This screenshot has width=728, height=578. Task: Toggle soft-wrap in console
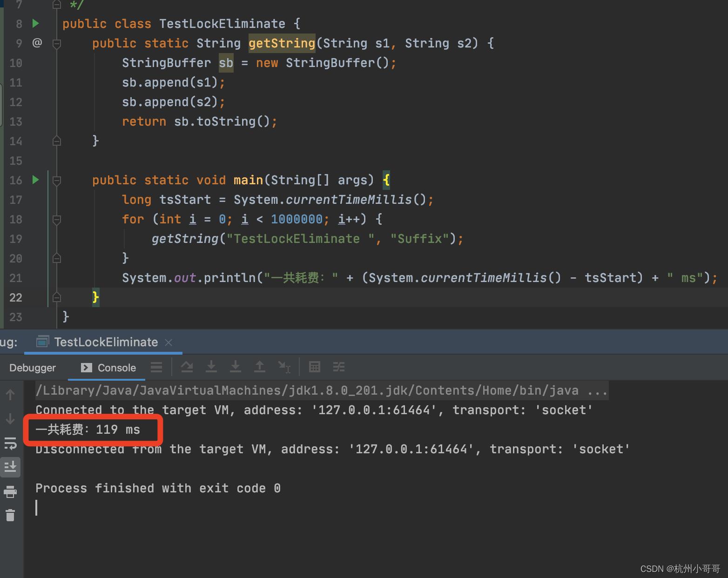click(10, 444)
